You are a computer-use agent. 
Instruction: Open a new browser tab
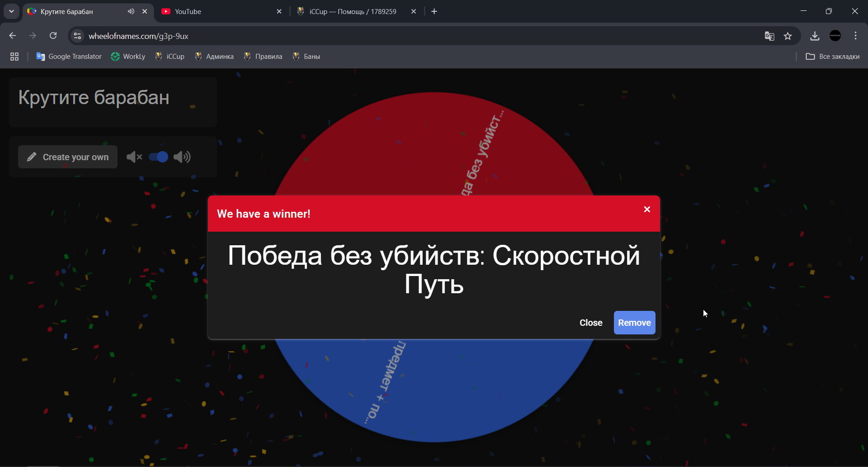click(434, 11)
